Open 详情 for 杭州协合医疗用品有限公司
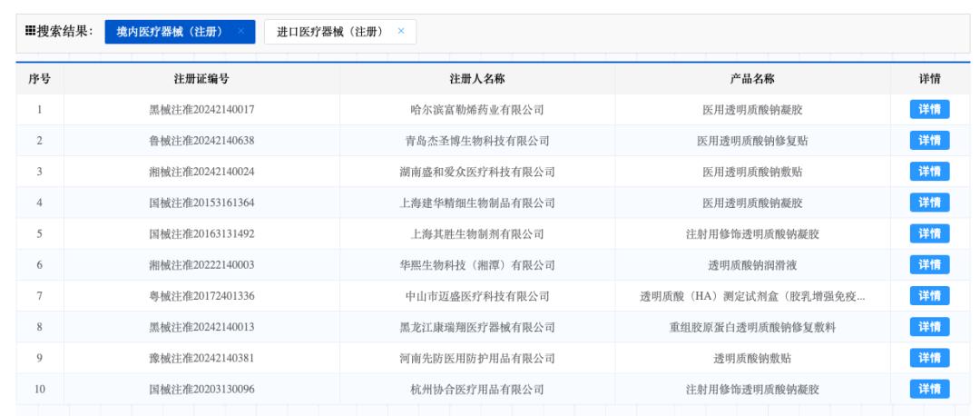 (x=929, y=389)
